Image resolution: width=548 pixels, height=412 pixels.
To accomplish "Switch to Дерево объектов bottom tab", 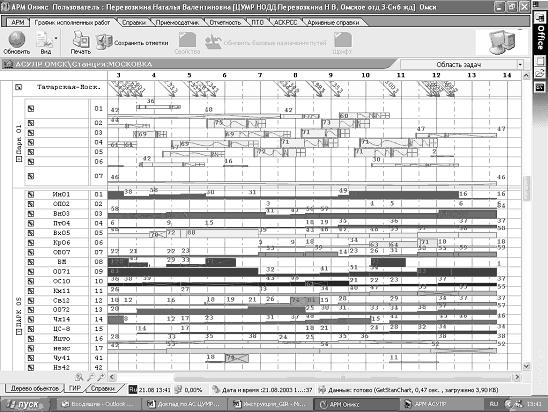I will pos(34,388).
